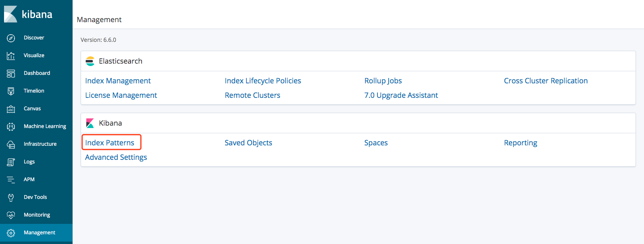Click the Dev Tools wrench icon
This screenshot has width=644, height=244.
[x=11, y=197]
